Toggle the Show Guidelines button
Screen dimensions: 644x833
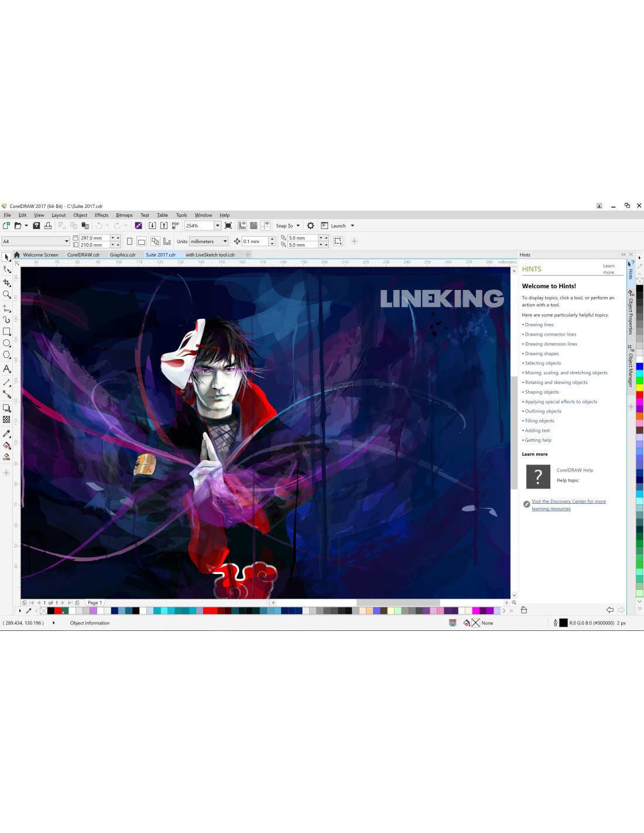265,226
